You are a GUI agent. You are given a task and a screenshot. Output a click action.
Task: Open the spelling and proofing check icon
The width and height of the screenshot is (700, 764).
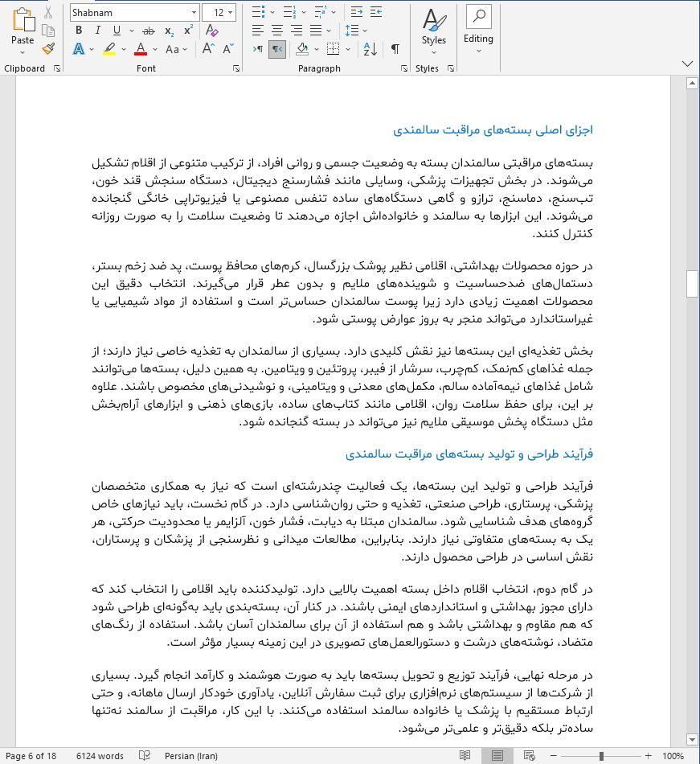(145, 756)
